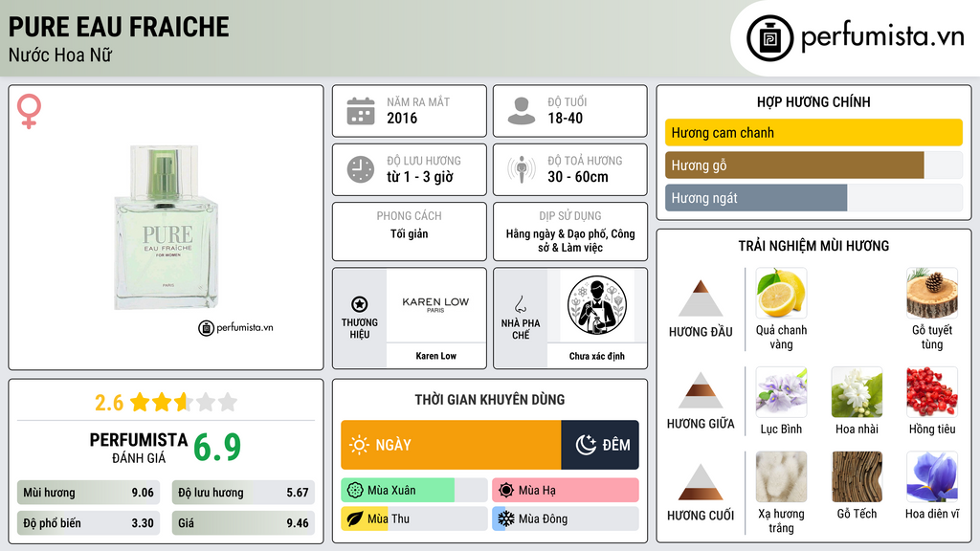Click the sillage person icon beside Độ toả hương
Image resolution: width=980 pixels, height=551 pixels.
[522, 169]
